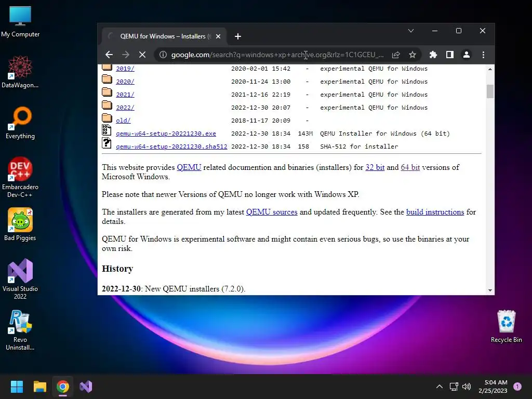Select the My Computer desktop icon
532x399 pixels.
[20, 22]
